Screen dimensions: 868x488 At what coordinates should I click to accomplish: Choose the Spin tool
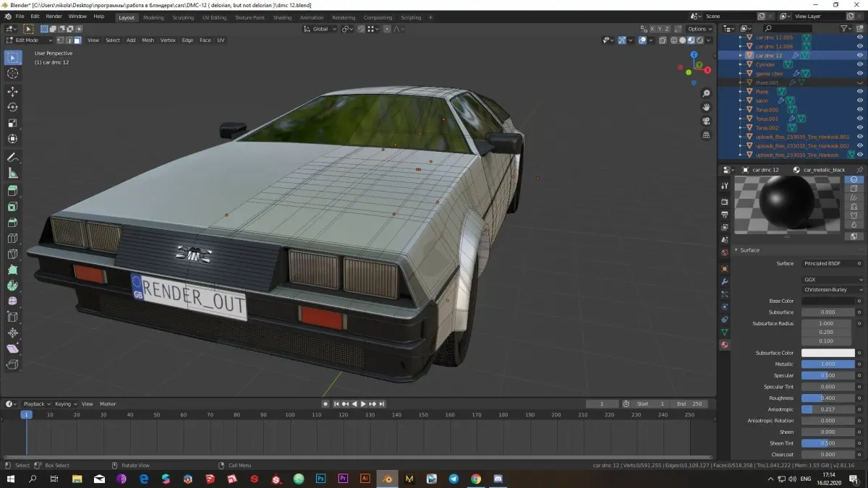click(x=12, y=285)
